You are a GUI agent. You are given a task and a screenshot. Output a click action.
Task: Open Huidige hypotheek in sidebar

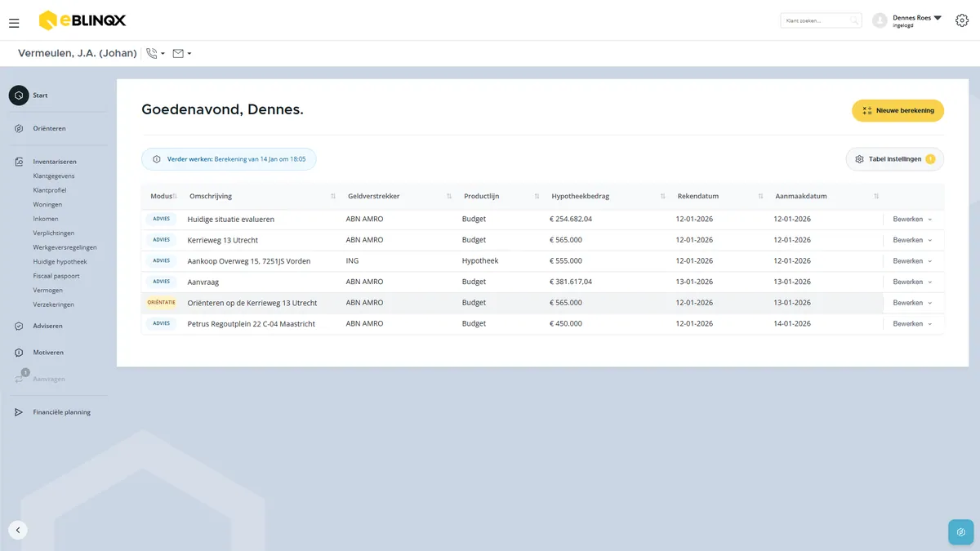pyautogui.click(x=60, y=261)
